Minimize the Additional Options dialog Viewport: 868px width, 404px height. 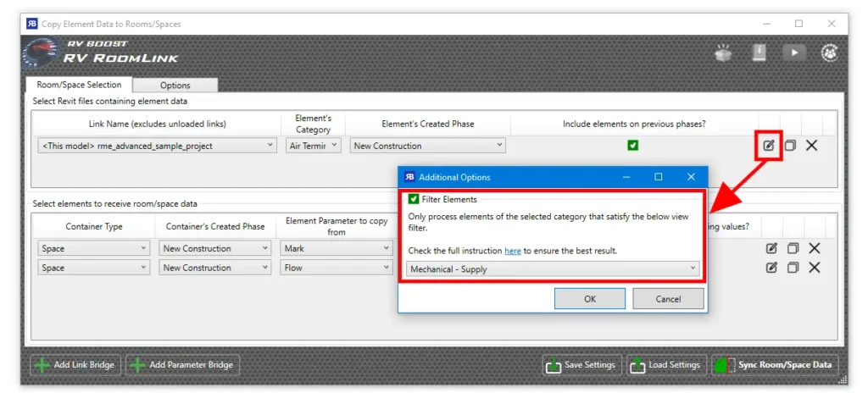(626, 177)
